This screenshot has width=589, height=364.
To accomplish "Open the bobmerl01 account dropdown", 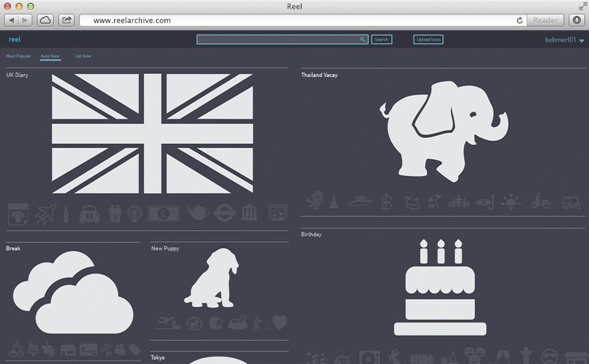I will pos(565,40).
